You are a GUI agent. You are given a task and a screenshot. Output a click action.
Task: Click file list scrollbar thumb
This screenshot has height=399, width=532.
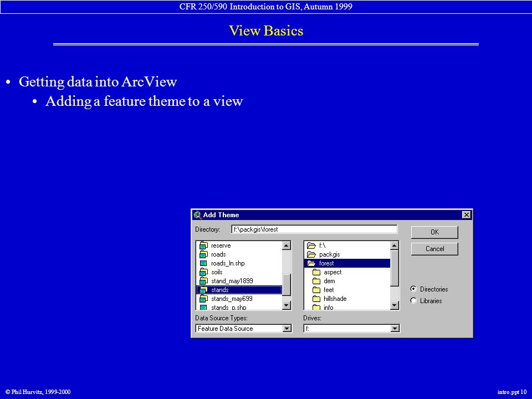pos(287,285)
